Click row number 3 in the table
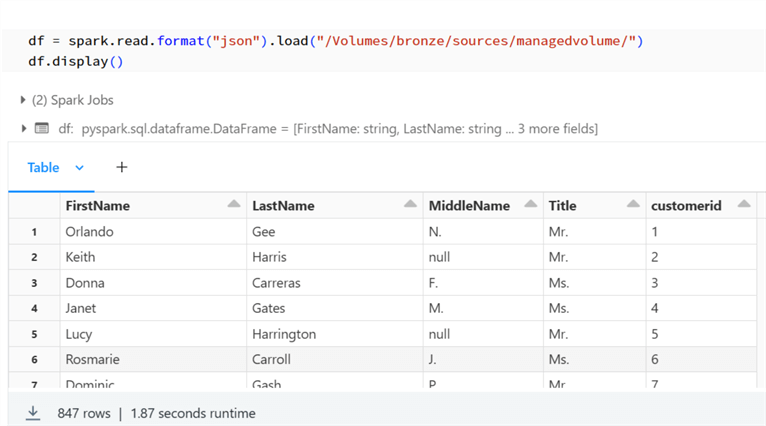Viewport: 766px width, 426px height. coord(34,283)
